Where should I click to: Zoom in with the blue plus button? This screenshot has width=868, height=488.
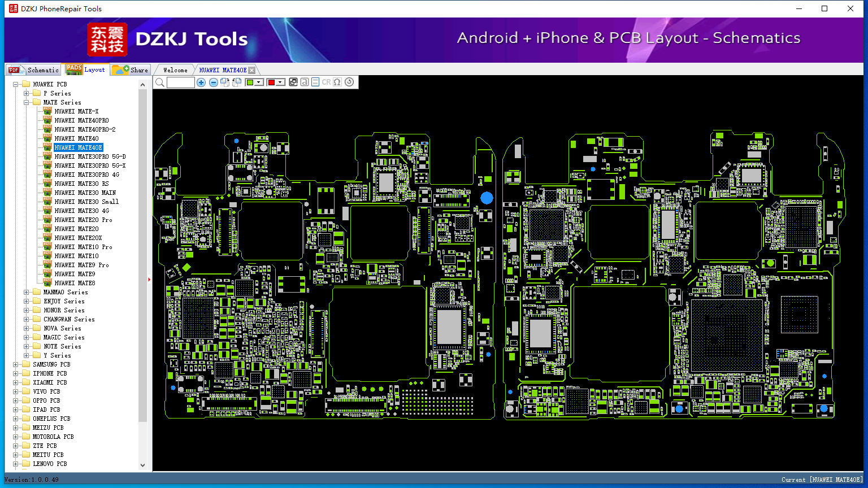pyautogui.click(x=201, y=82)
